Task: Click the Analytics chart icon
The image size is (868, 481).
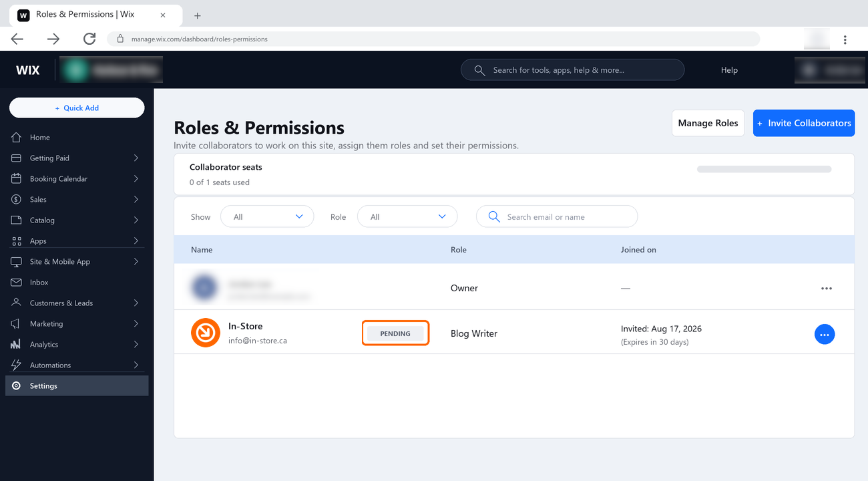Action: (x=17, y=345)
